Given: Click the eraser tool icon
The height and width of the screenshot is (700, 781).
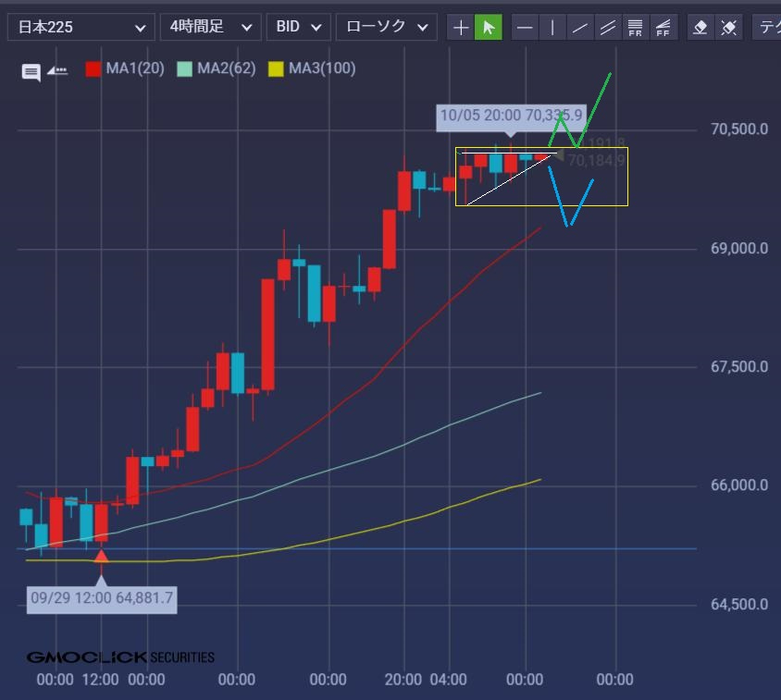Looking at the screenshot, I should point(700,27).
